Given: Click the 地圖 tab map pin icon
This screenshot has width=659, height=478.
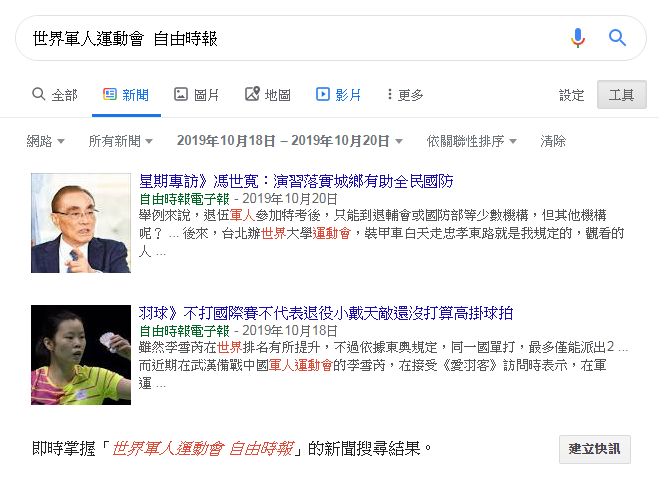Looking at the screenshot, I should pos(252,94).
